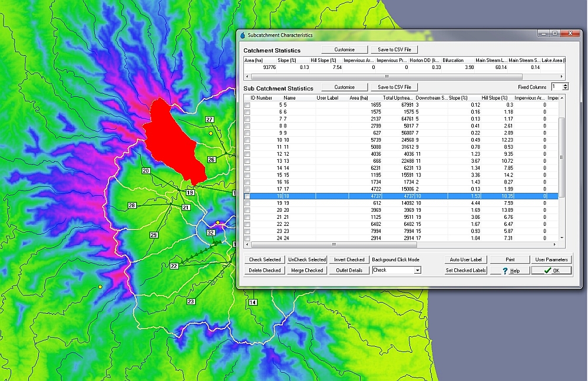
Task: Click the water drop icon in the dialog title bar
Action: (x=242, y=35)
